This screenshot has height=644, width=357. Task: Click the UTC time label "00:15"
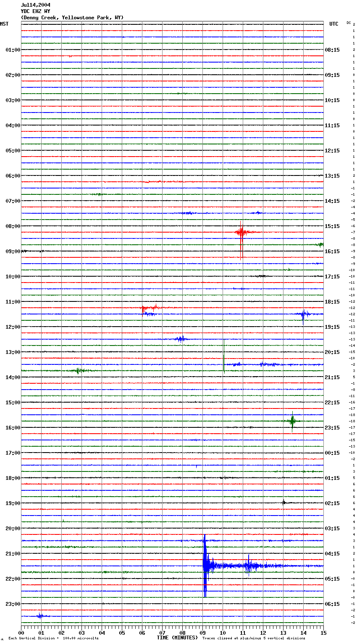pos(332,453)
